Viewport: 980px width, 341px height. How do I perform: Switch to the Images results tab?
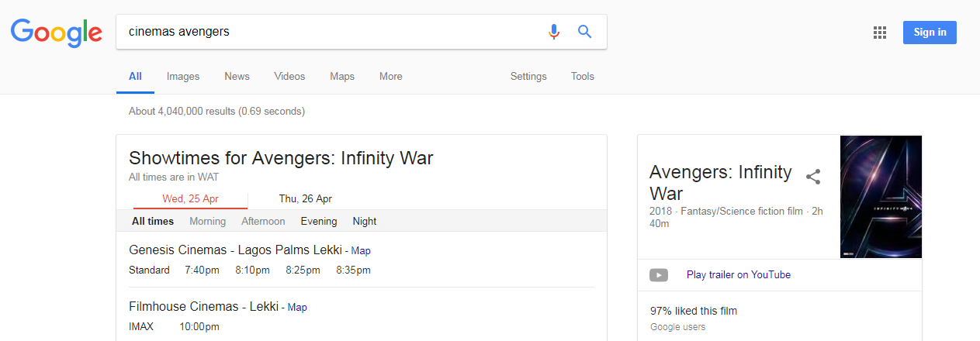coord(183,76)
